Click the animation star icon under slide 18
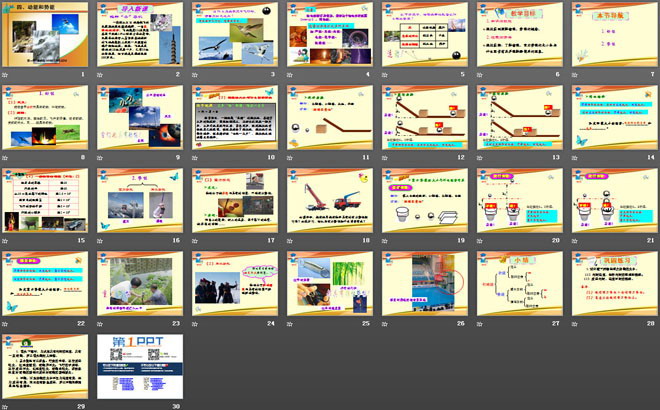Screen dimensions: 660x410 point(290,240)
